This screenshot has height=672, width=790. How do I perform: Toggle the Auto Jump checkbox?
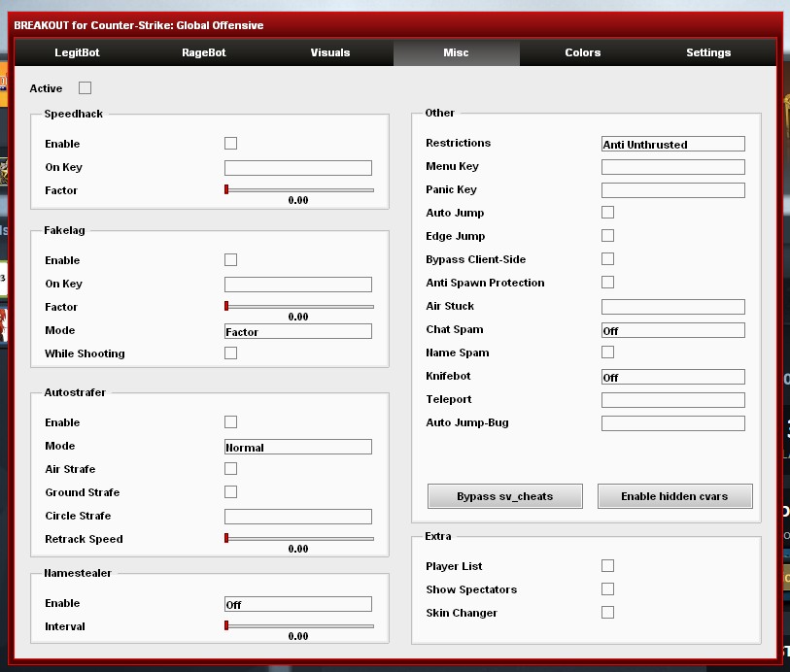pyautogui.click(x=607, y=213)
